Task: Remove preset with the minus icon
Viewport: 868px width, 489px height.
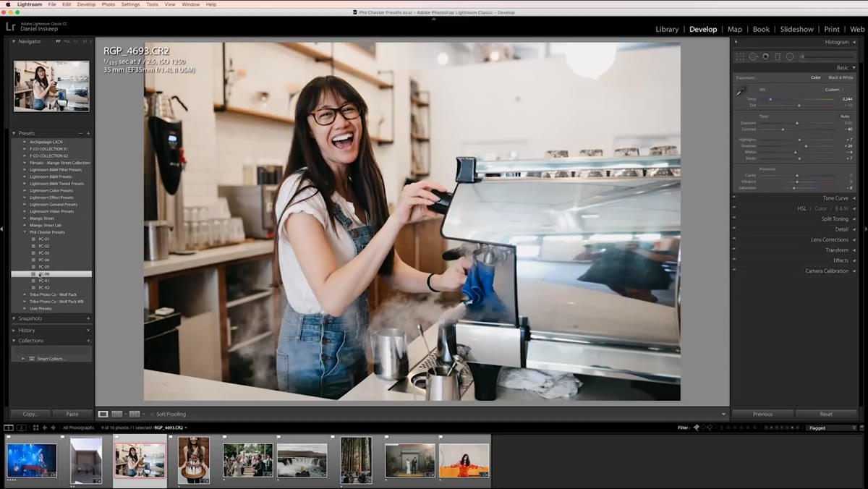Action: [80, 133]
